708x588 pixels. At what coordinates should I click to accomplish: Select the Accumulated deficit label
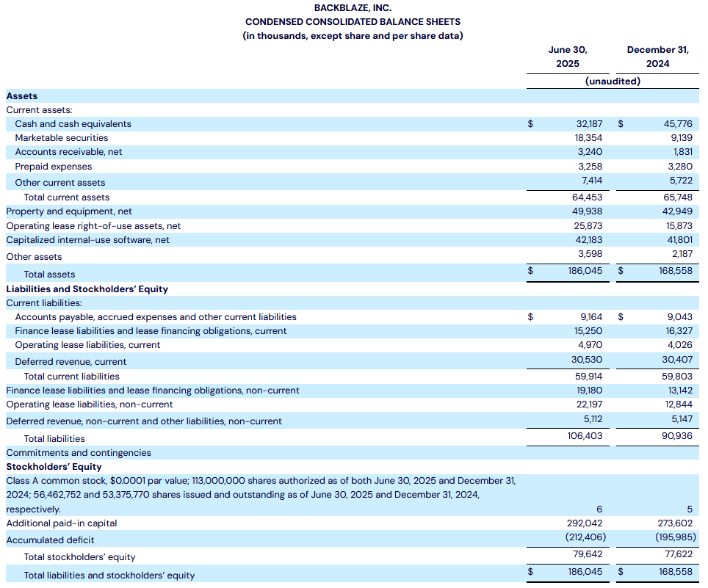50,540
